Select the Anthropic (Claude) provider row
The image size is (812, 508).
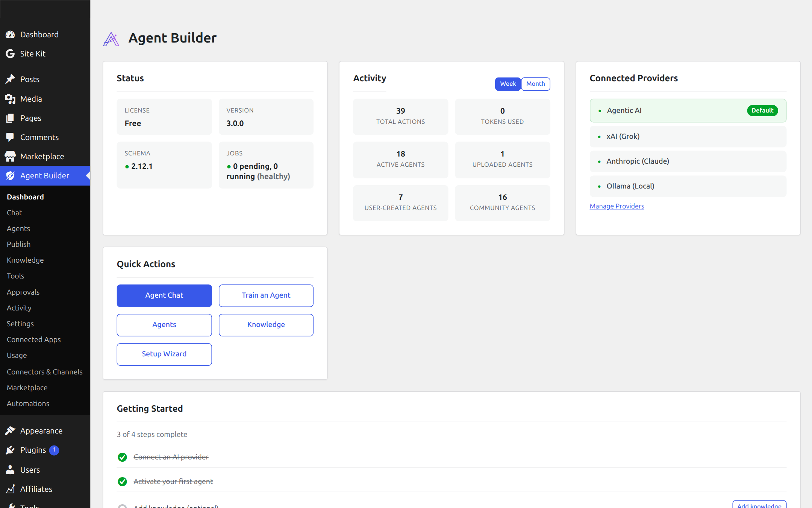point(688,161)
